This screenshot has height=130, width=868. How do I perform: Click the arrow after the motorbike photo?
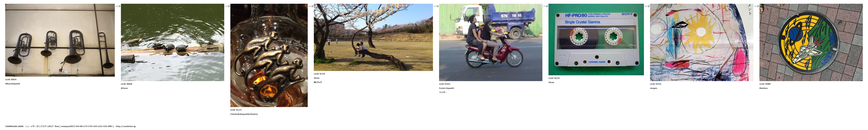546,6
